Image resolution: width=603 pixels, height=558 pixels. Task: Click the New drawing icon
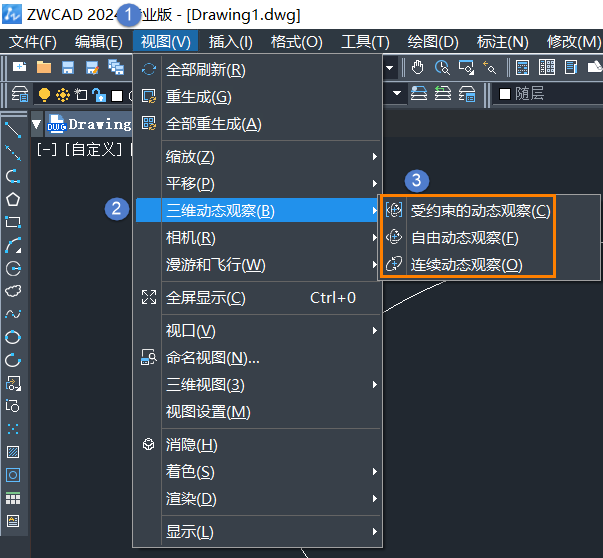[x=19, y=67]
